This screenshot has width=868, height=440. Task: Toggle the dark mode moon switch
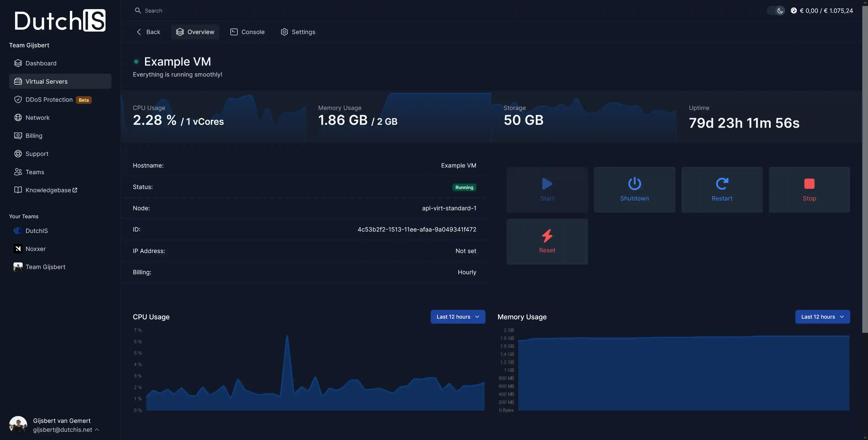(776, 11)
